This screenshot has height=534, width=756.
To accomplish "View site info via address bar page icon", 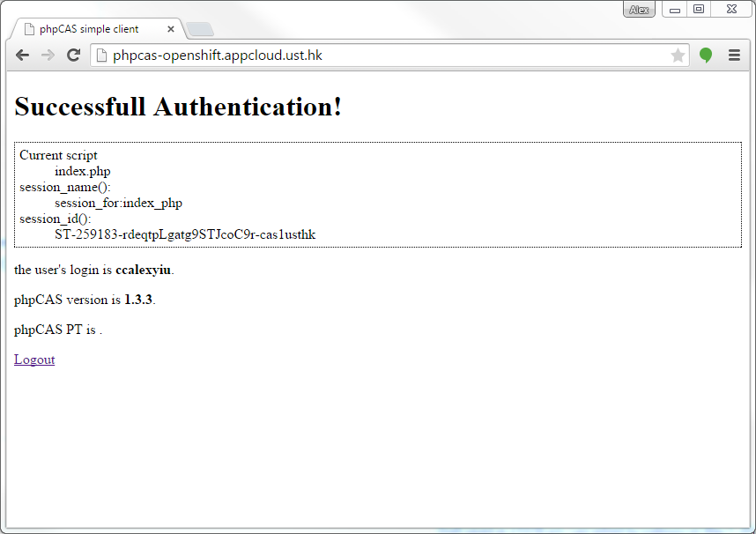I will [x=101, y=56].
